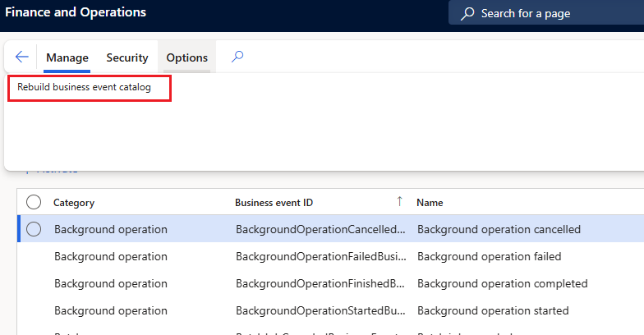Click the BackgroundOperationFailedBusi... event ID cell

320,256
